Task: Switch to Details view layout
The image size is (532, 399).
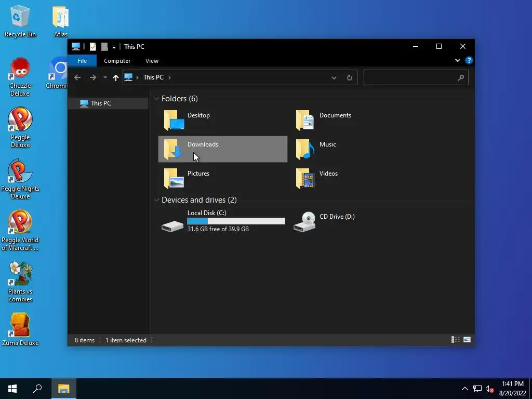Action: pos(455,340)
